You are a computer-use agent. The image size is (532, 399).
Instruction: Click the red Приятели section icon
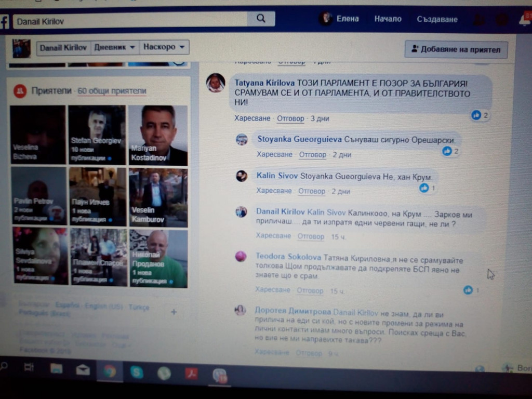[20, 91]
